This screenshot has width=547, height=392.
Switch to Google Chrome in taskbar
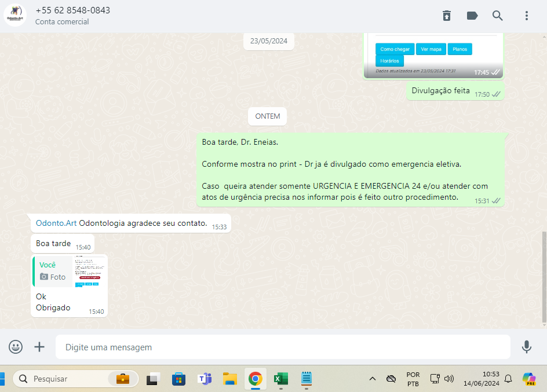click(x=256, y=379)
